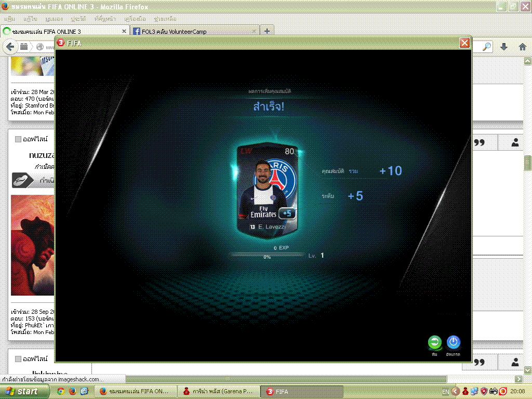The image size is (532, 399).
Task: Open the มุมมอง menu
Action: click(x=54, y=19)
